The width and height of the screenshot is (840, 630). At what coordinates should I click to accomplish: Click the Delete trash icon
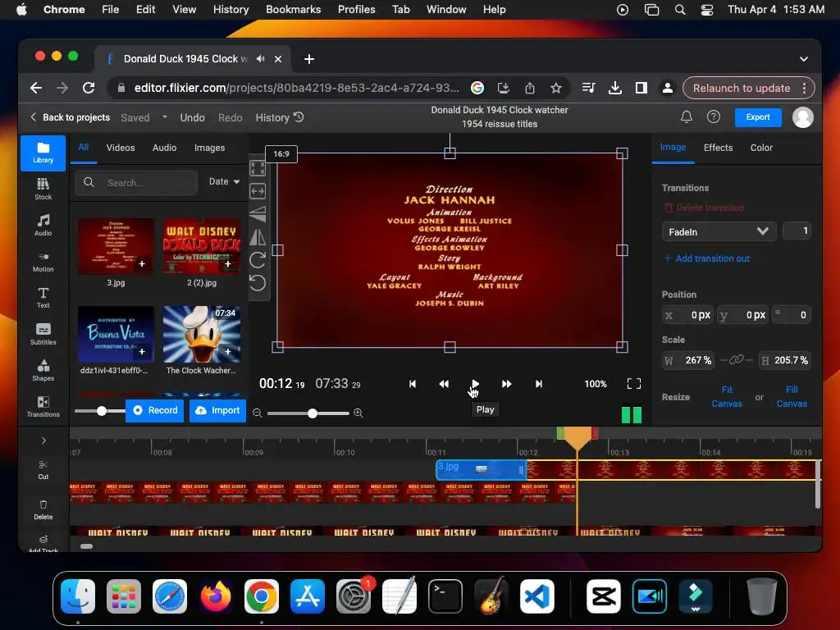[43, 510]
